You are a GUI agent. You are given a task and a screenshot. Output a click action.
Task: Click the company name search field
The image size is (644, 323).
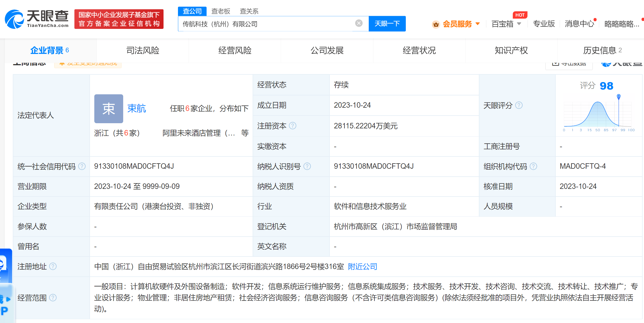pyautogui.click(x=267, y=24)
